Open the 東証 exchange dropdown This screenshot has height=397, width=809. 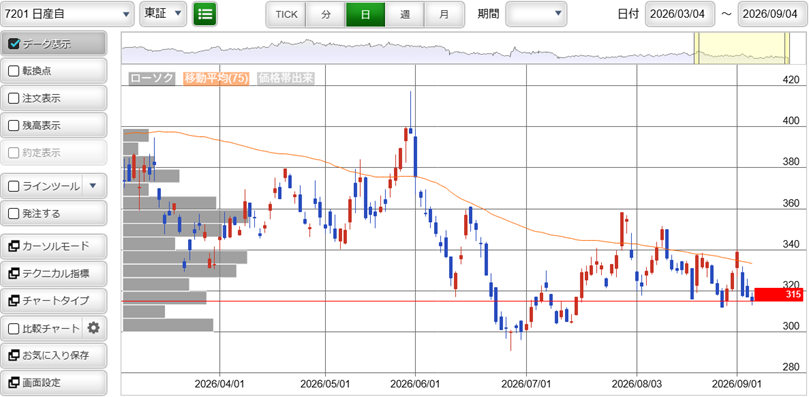click(x=163, y=14)
